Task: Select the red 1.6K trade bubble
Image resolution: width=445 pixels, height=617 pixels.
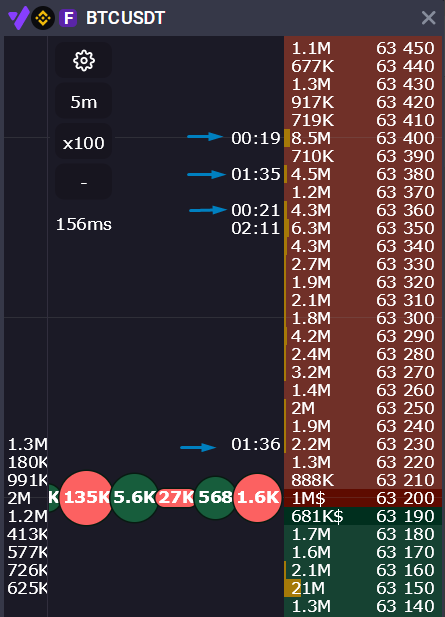Action: 258,498
